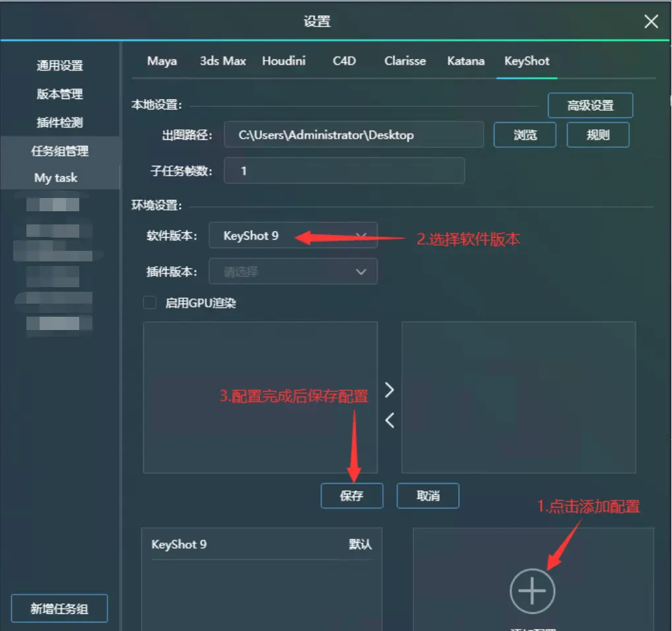Click the plus icon to add configuration
This screenshot has width=672, height=631.
(x=532, y=591)
